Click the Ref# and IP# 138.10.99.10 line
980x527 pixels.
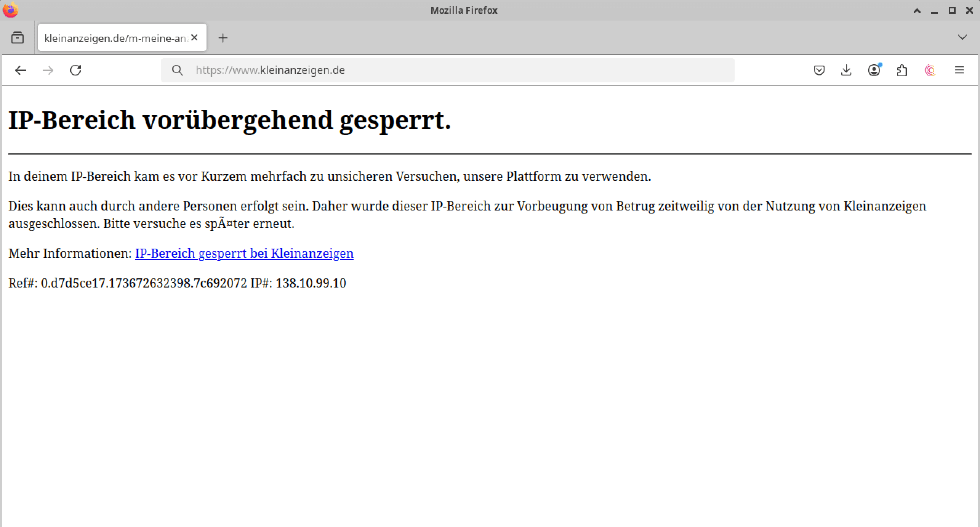(177, 283)
